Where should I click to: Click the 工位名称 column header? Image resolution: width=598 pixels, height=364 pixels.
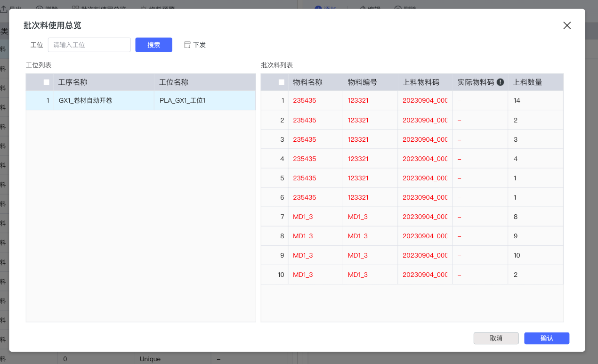pos(173,82)
